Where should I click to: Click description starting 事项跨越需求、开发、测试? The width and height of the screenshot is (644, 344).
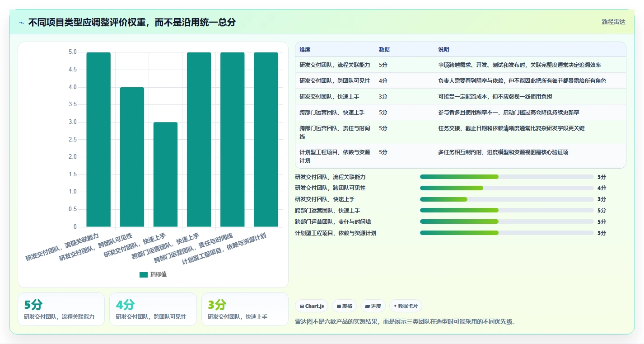[x=519, y=65]
